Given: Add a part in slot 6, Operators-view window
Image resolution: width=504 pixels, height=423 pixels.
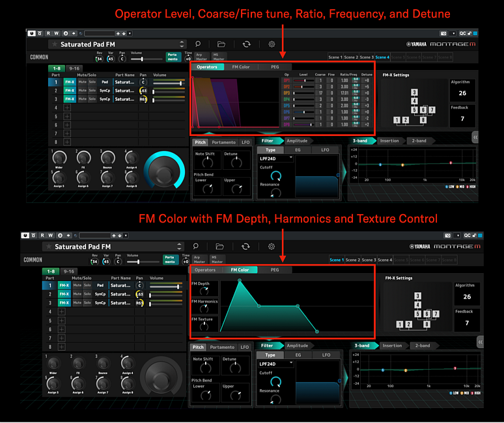Looking at the screenshot, I should tap(67, 124).
